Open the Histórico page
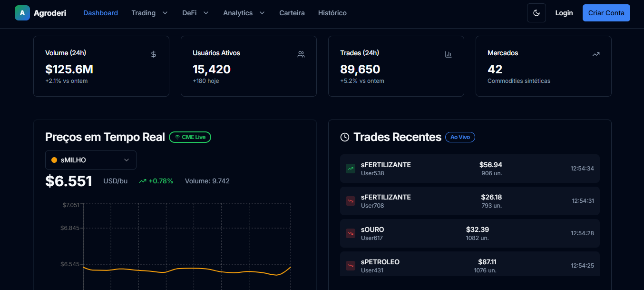This screenshot has width=644, height=290. [x=332, y=13]
